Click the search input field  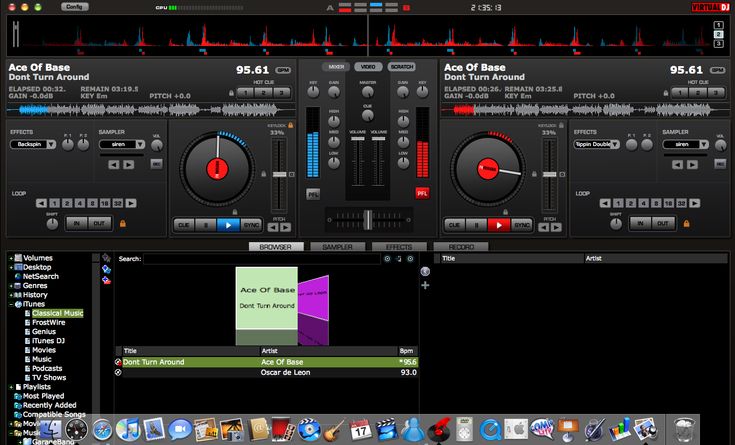pos(262,259)
